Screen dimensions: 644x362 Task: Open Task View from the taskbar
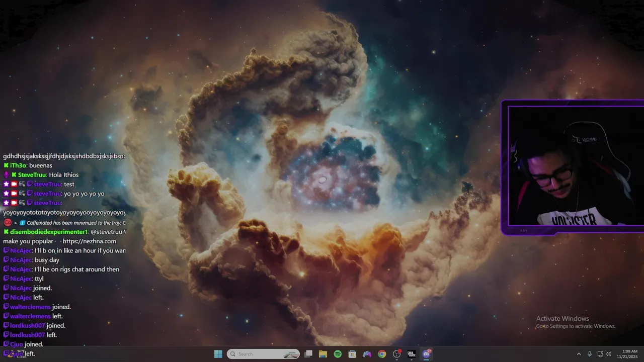click(308, 354)
